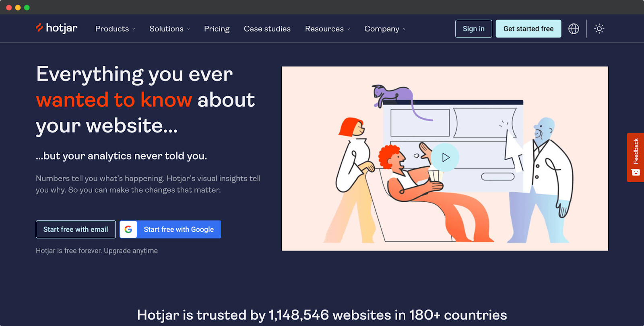The height and width of the screenshot is (326, 644).
Task: Expand the Products menu
Action: [115, 29]
